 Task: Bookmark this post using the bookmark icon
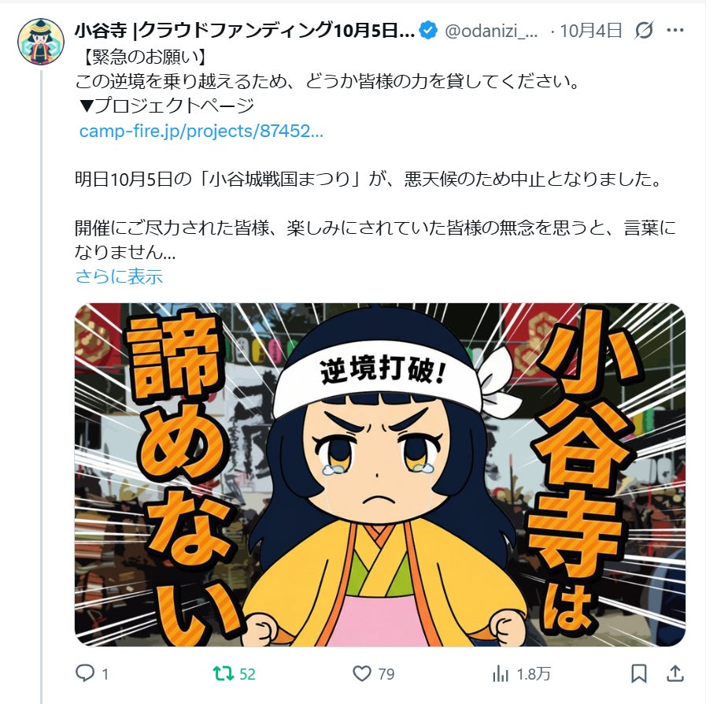point(639,673)
